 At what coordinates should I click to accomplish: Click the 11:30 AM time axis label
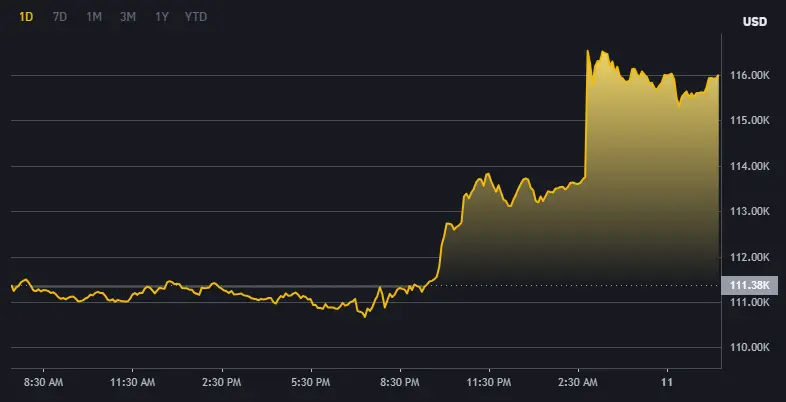pos(132,382)
